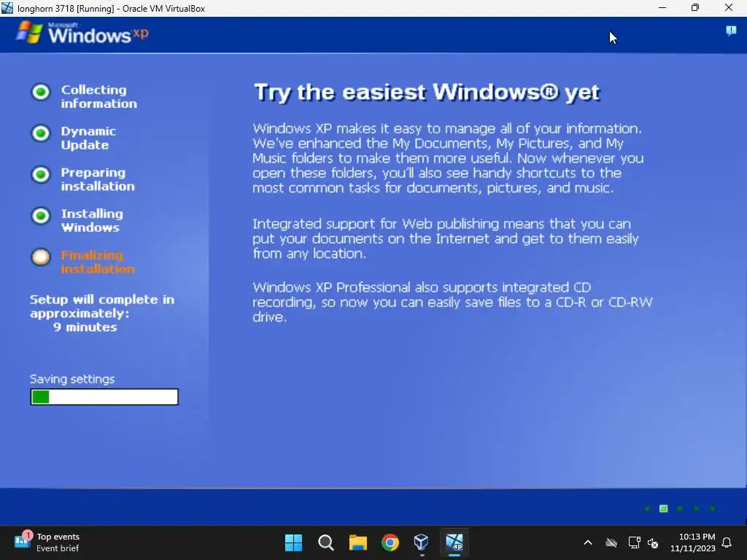Click the Preparing installation step bullet
747x560 pixels.
(41, 174)
